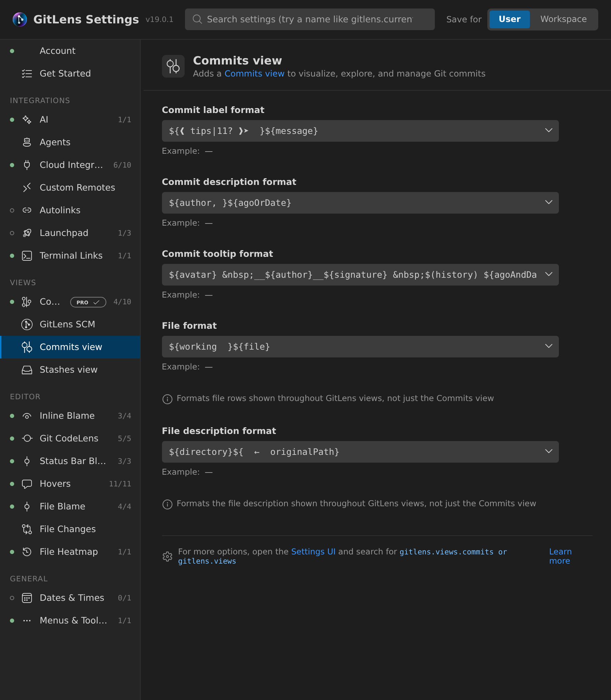Click the Custom Remotes icon
Image resolution: width=611 pixels, height=700 pixels.
tap(27, 187)
